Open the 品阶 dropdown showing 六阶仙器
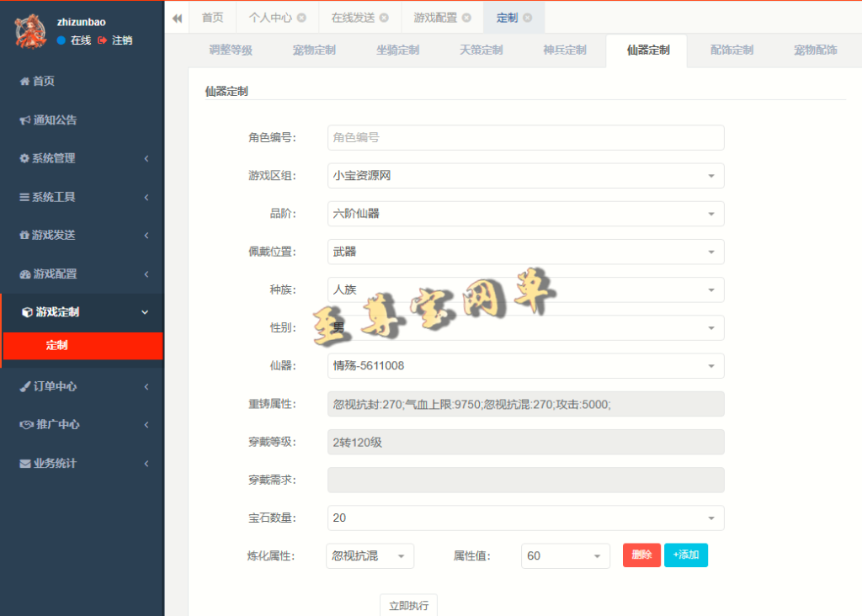 click(525, 214)
